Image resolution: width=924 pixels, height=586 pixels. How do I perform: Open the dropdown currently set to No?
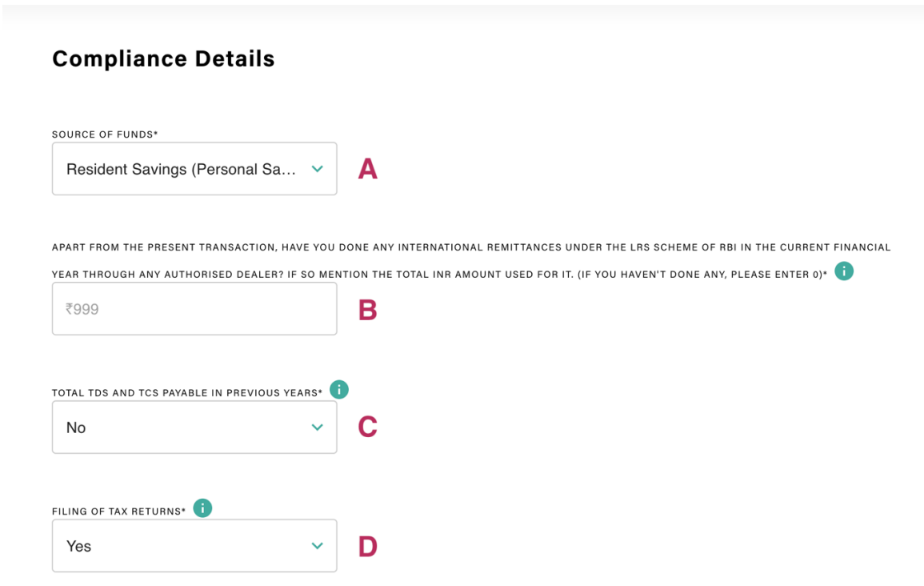click(x=194, y=427)
